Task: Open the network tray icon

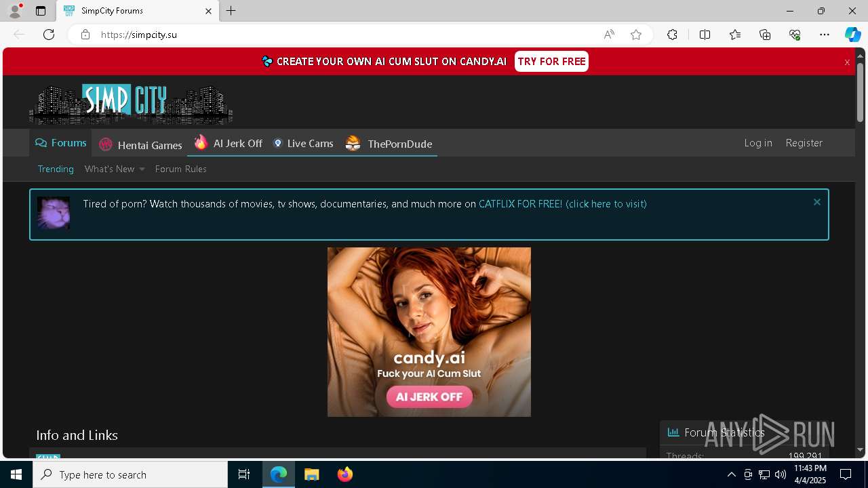Action: [x=764, y=474]
